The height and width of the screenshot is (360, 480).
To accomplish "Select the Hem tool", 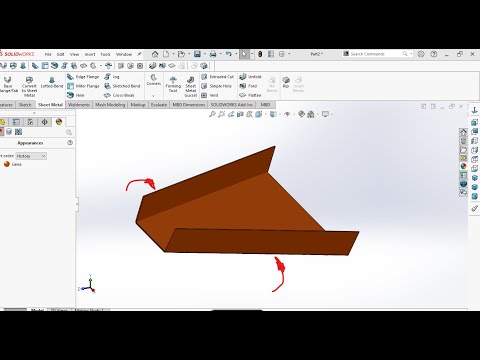I will [x=76, y=95].
